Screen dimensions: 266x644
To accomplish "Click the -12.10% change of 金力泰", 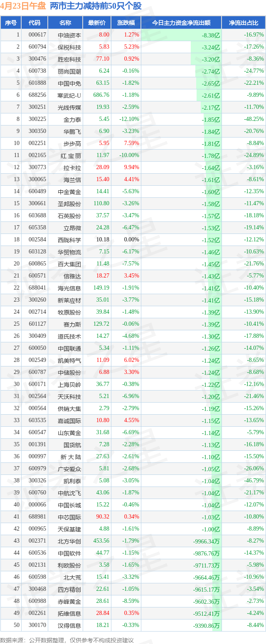I will [x=129, y=119].
